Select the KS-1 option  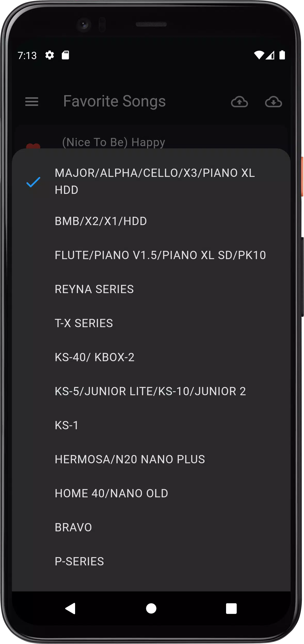tap(151, 425)
